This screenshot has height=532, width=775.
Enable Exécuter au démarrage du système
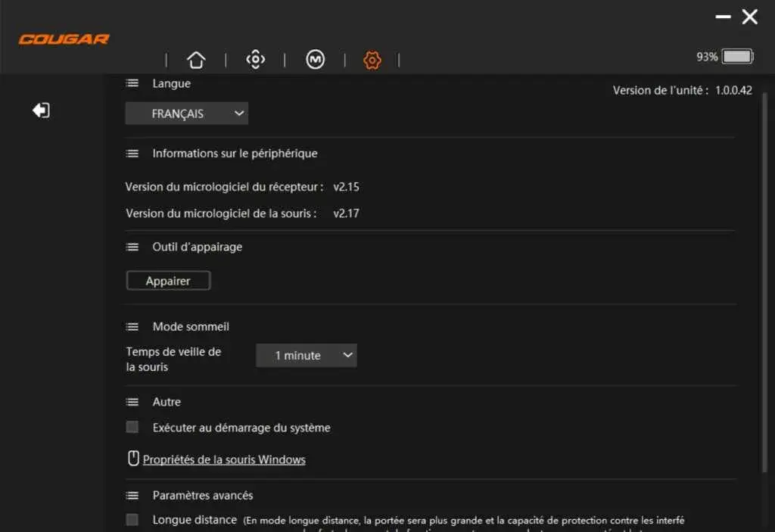click(x=132, y=427)
